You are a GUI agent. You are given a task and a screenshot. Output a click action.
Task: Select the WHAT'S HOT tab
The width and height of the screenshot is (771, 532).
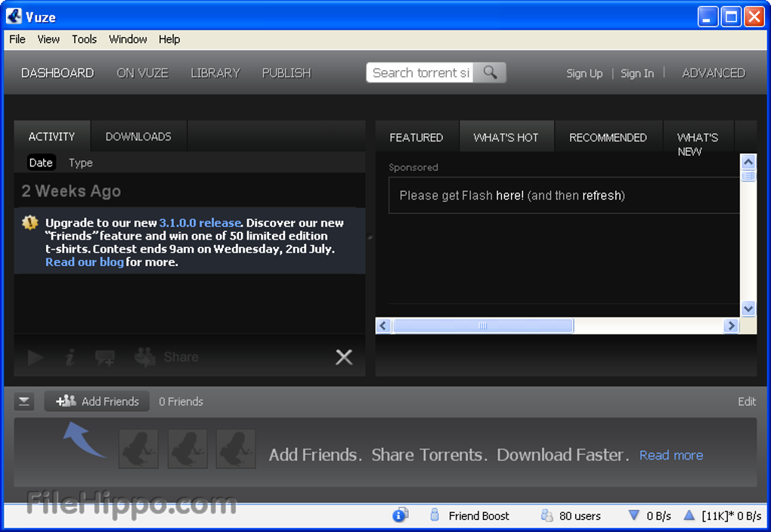tap(506, 138)
